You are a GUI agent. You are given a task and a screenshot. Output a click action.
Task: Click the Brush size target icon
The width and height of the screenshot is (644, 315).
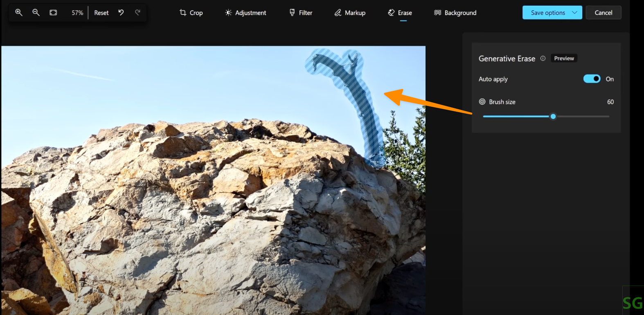[x=482, y=102]
